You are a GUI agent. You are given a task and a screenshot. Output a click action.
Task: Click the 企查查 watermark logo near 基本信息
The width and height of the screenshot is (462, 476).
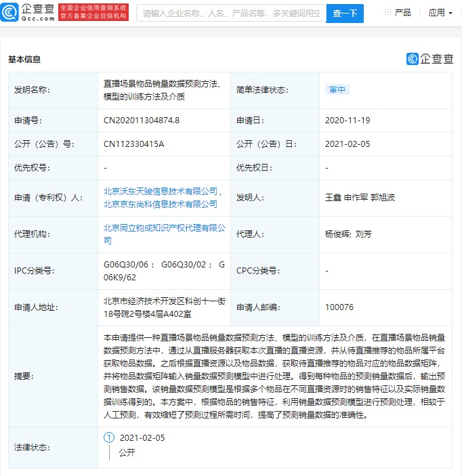[x=429, y=59]
